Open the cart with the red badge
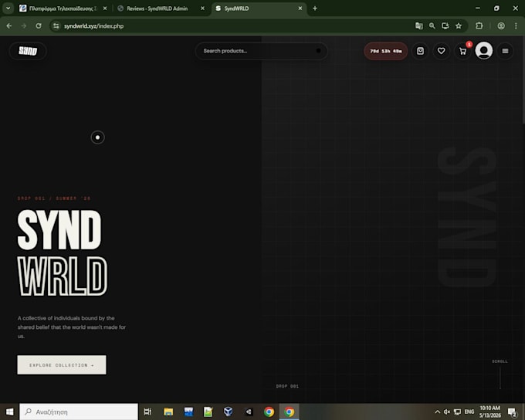Image resolution: width=525 pixels, height=420 pixels. coord(462,51)
